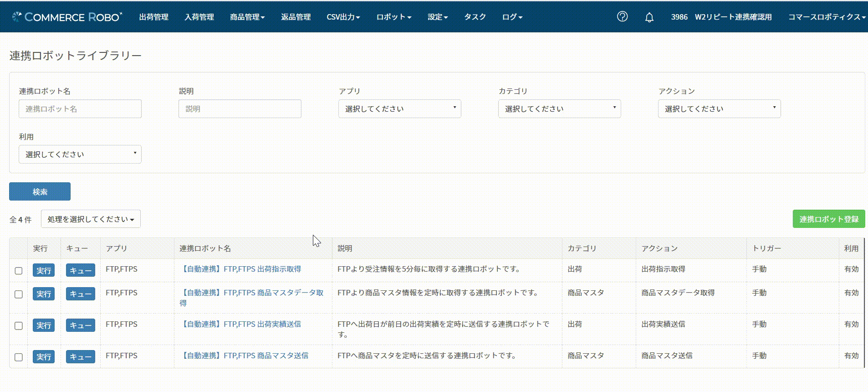Tick the checkbox for 出荷指示取得 row

[x=19, y=271]
